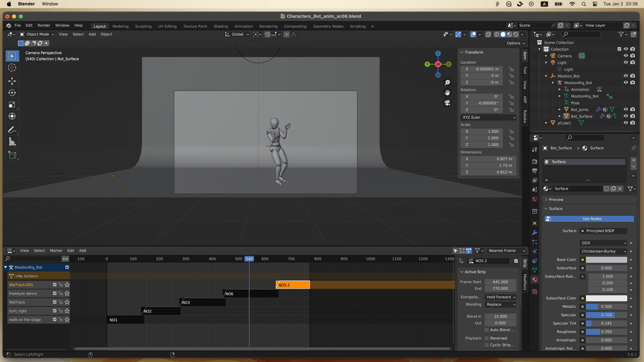Open the XYZ Euler rotation mode dropdown
The height and width of the screenshot is (362, 644).
[x=488, y=117]
